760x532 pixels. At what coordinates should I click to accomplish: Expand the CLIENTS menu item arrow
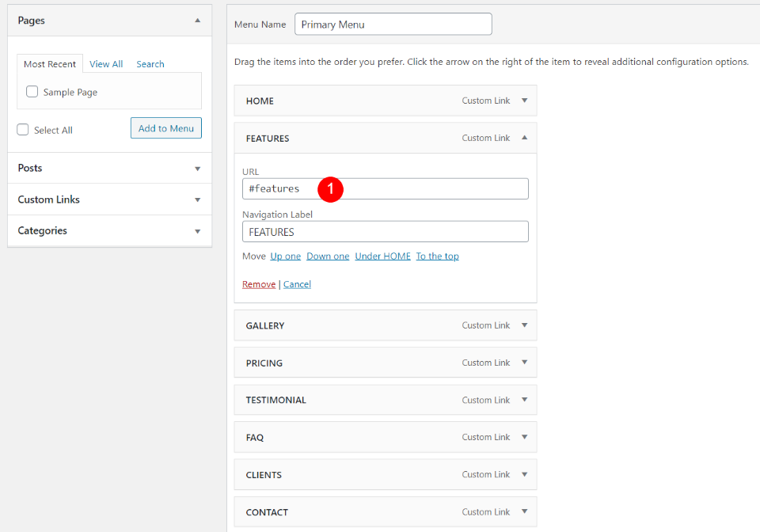524,474
